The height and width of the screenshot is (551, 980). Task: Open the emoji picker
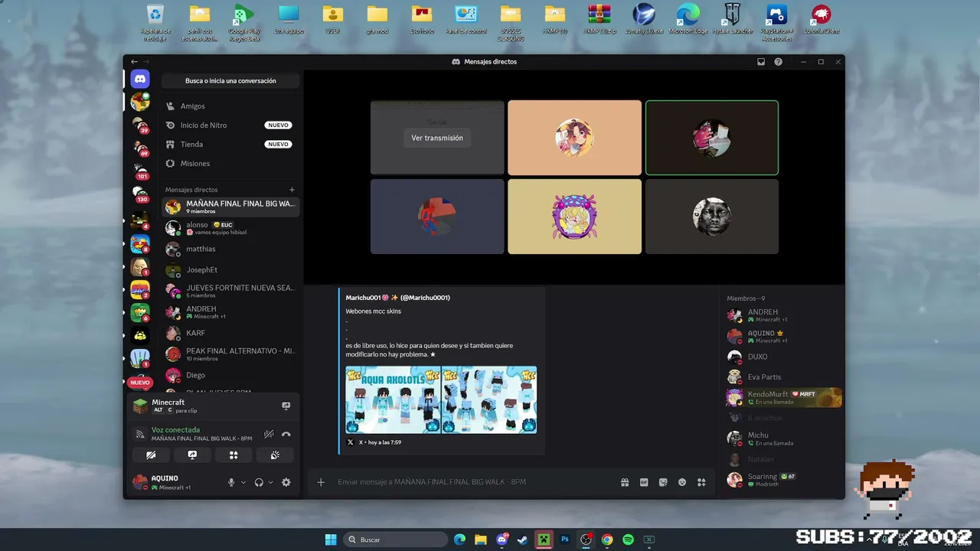coord(682,482)
